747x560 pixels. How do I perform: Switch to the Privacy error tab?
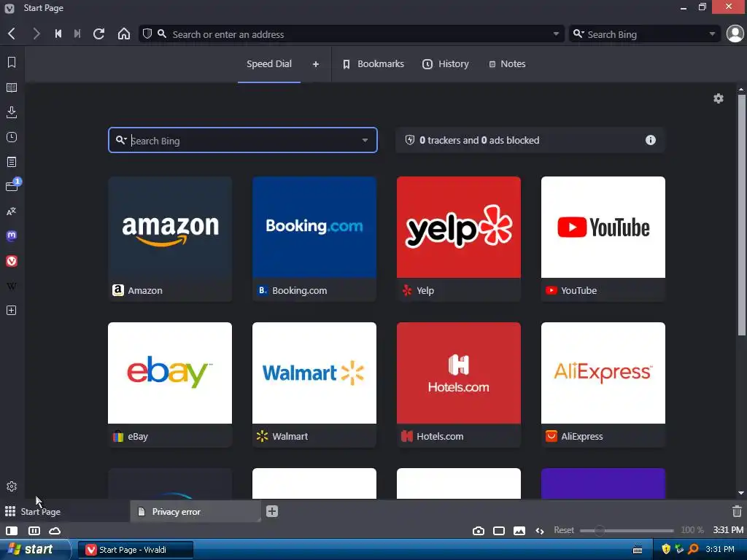tap(196, 511)
